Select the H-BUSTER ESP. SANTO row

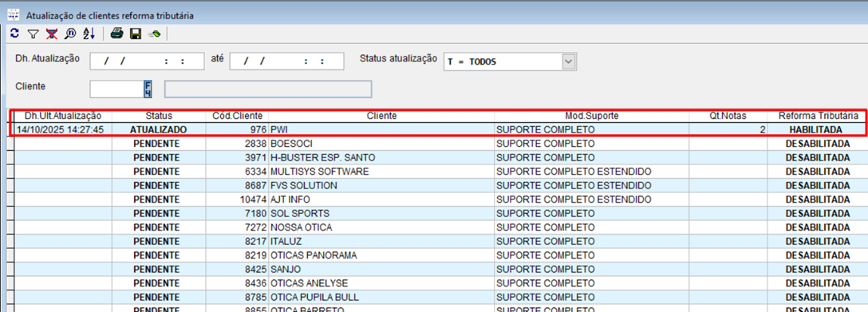(x=382, y=158)
